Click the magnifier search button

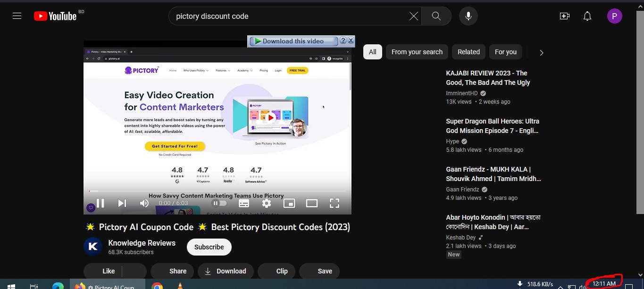[x=436, y=16]
